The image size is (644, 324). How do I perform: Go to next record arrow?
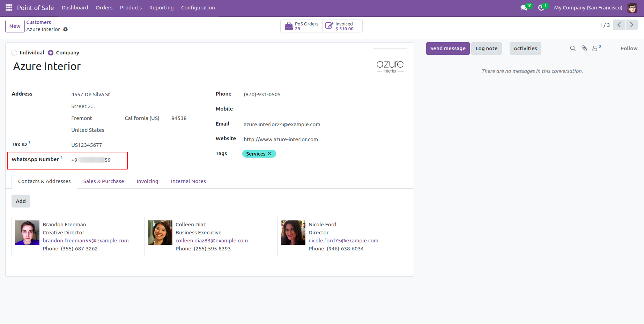point(631,25)
